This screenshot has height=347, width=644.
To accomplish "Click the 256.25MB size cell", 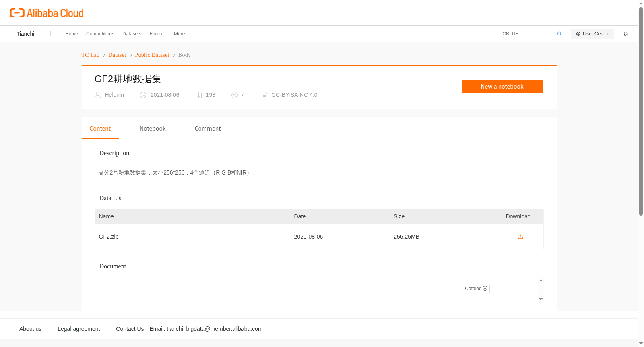I will click(407, 237).
